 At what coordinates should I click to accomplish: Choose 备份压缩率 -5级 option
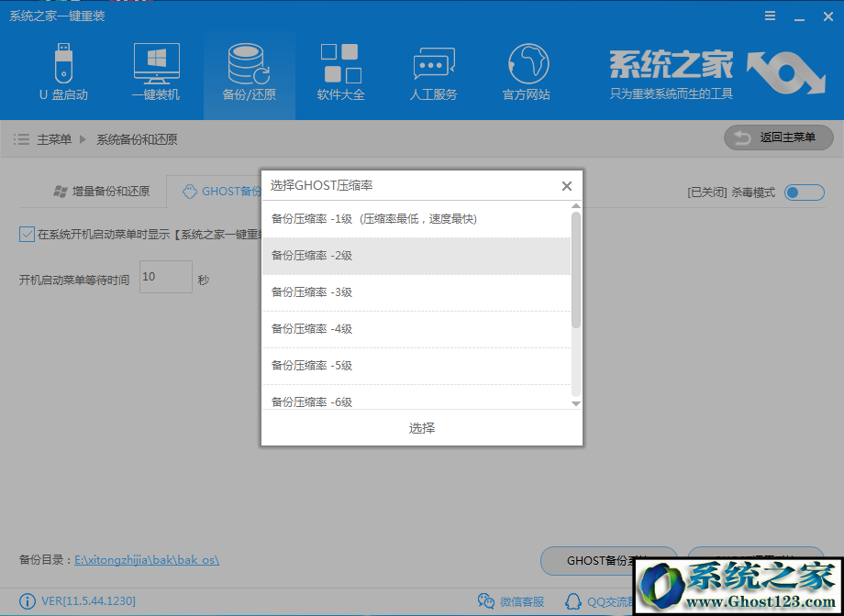coord(416,366)
